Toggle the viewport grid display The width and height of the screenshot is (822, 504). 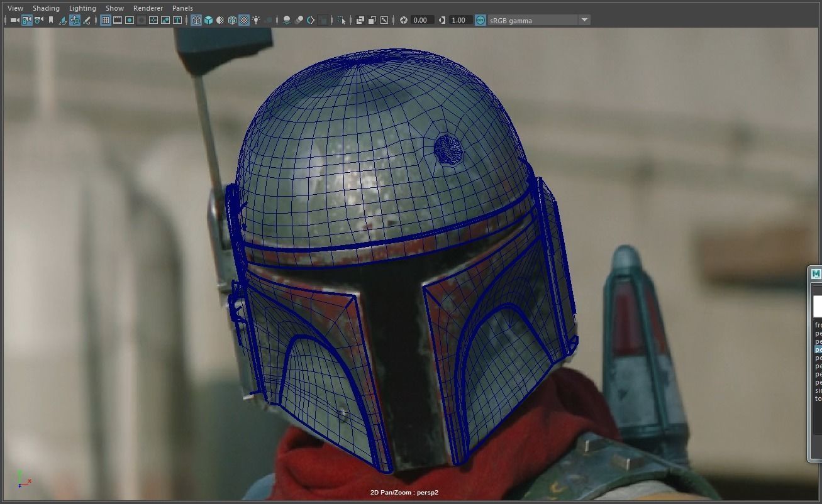(105, 20)
